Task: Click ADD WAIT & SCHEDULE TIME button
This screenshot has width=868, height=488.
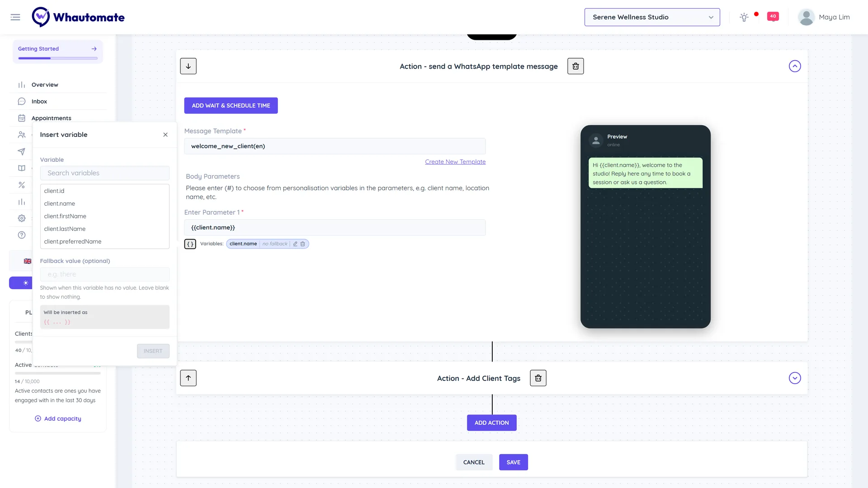Action: click(x=231, y=106)
